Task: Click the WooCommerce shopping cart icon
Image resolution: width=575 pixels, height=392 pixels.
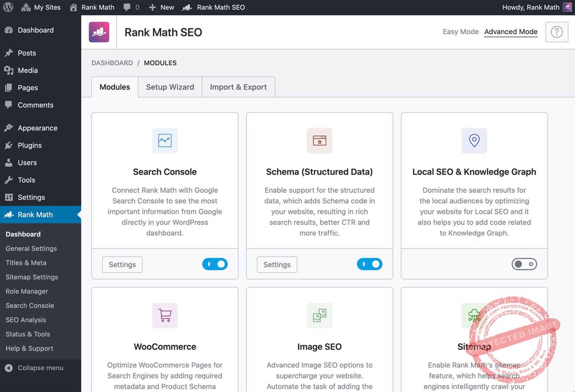Action: (x=165, y=316)
